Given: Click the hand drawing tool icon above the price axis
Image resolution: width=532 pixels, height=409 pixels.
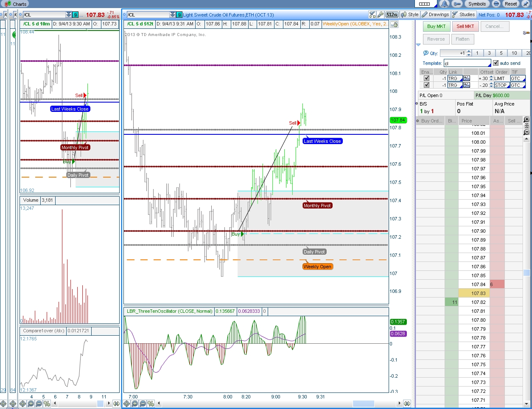Looking at the screenshot, I should (395, 24).
